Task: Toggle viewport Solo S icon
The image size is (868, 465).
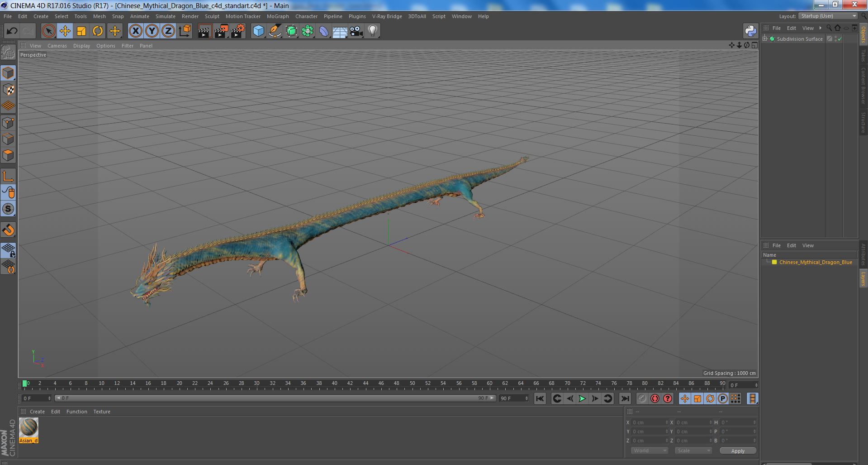Action: click(8, 209)
